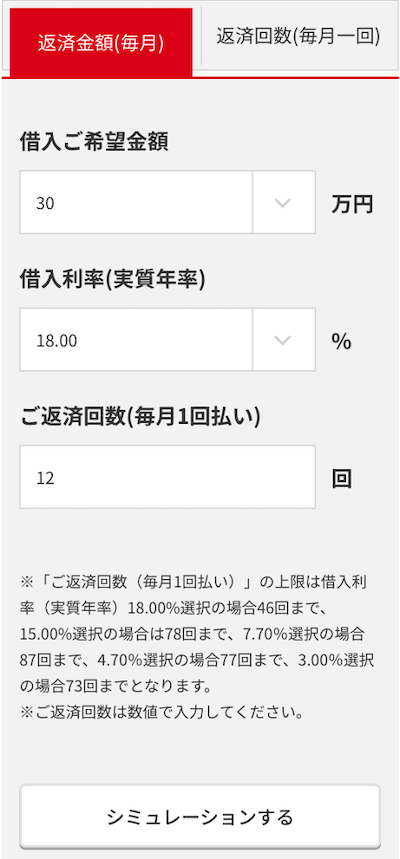400x859 pixels.
Task: Open the loan amount select showing 30
Action: click(x=168, y=202)
